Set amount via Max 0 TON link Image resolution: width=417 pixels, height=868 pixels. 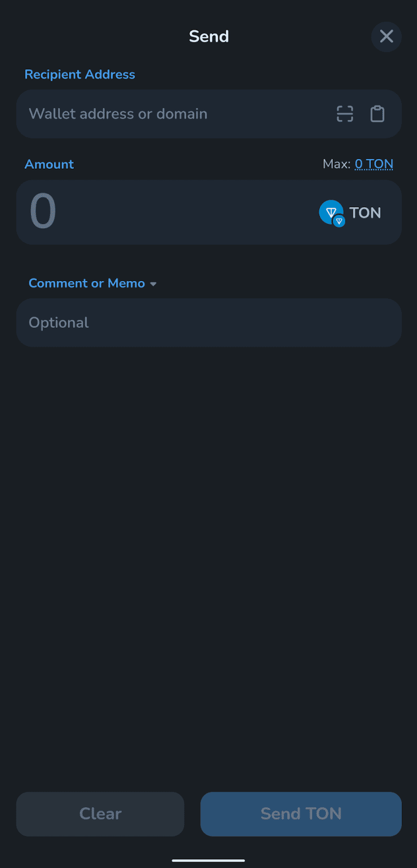(x=374, y=164)
